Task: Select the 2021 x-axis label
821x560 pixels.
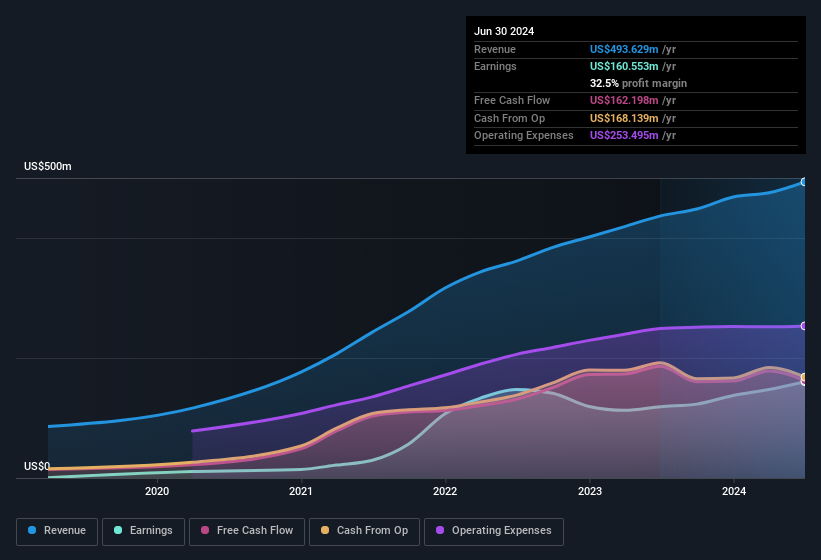Action: coord(301,491)
